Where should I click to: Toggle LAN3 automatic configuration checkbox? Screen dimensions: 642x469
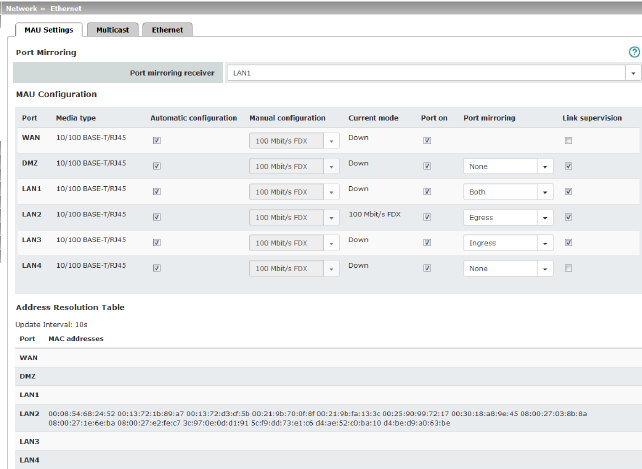[157, 242]
